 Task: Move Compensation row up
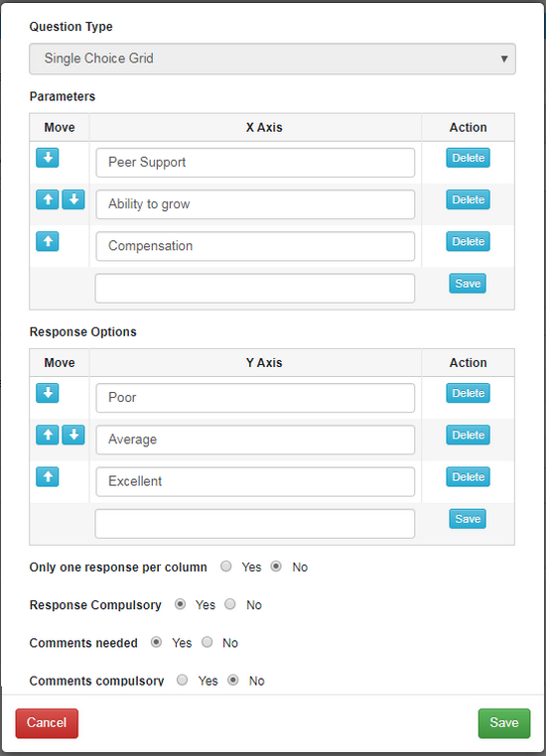pos(48,241)
